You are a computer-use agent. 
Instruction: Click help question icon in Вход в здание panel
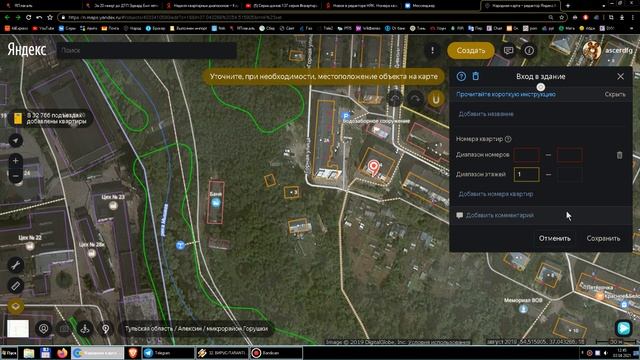pos(461,76)
